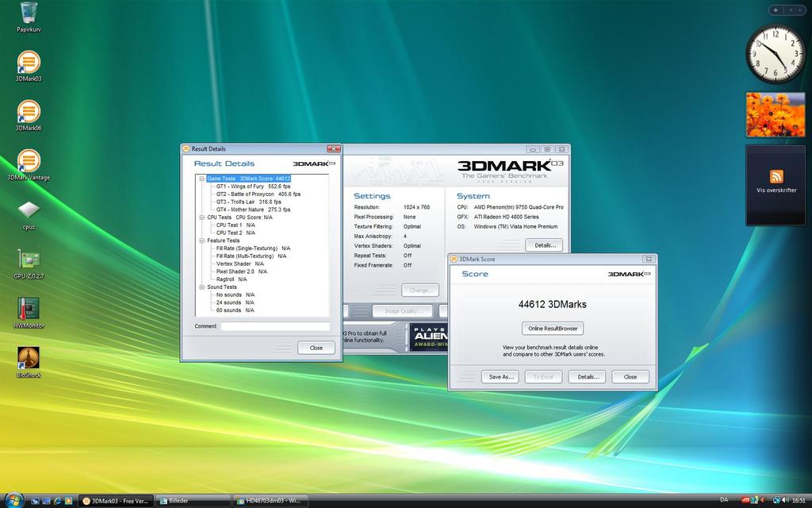Select the CPU Tests CPU Score row

point(239,217)
